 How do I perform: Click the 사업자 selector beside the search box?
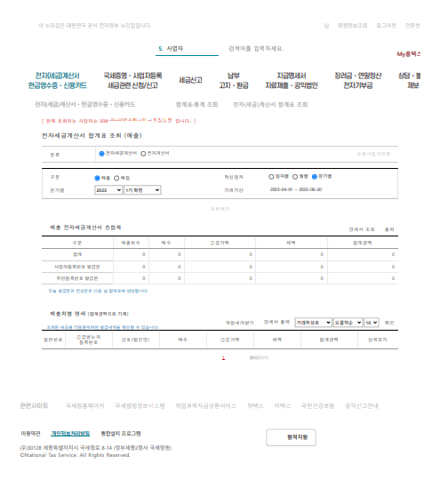tap(187, 49)
